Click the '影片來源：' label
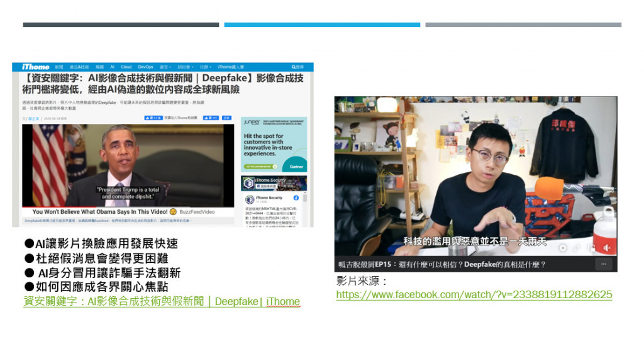The width and height of the screenshot is (644, 361). click(x=362, y=281)
